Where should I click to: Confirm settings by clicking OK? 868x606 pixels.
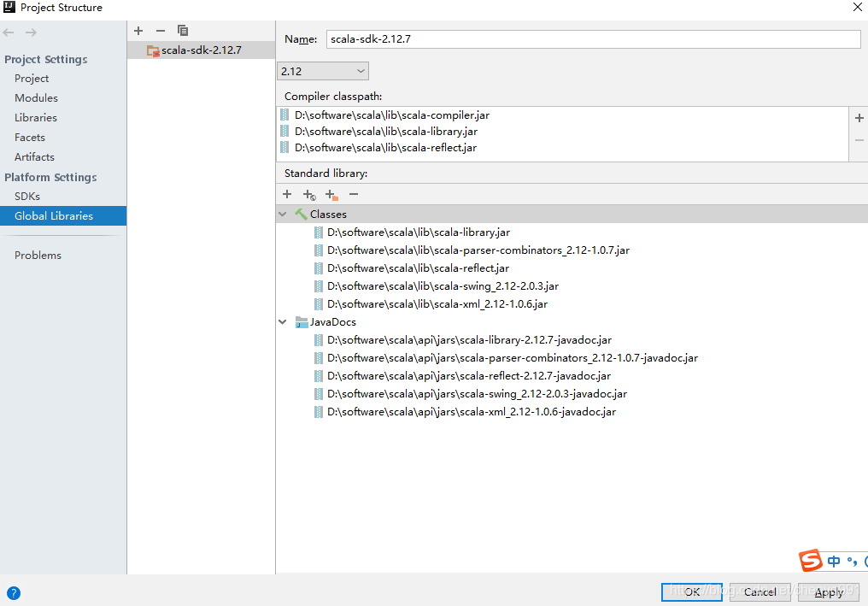tap(691, 591)
